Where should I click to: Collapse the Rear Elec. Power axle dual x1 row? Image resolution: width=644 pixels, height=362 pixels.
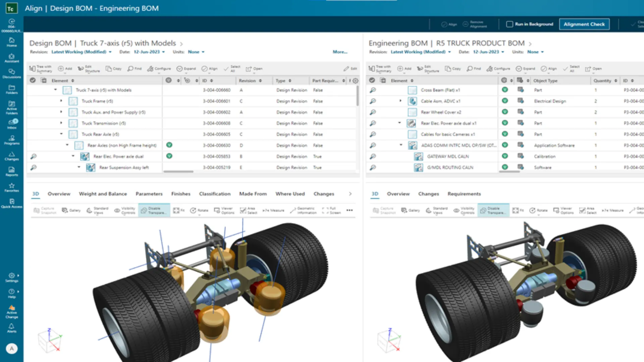coord(399,123)
